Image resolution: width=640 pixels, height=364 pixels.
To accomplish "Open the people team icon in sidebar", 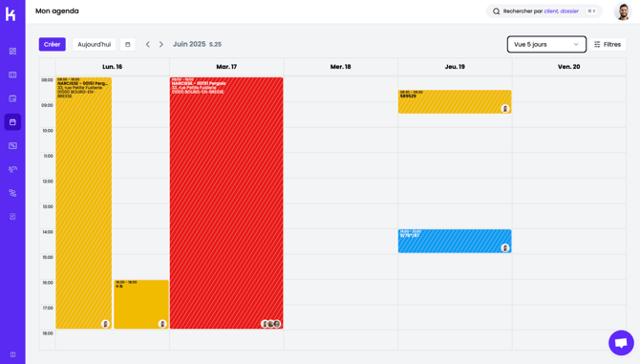I will pyautogui.click(x=12, y=169).
